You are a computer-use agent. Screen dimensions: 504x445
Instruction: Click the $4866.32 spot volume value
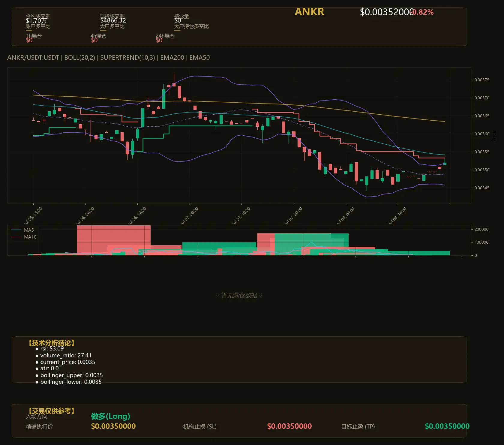(x=113, y=20)
